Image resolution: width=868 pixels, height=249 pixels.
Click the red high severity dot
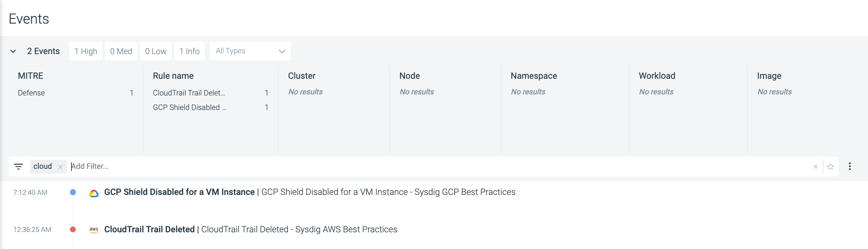point(73,229)
